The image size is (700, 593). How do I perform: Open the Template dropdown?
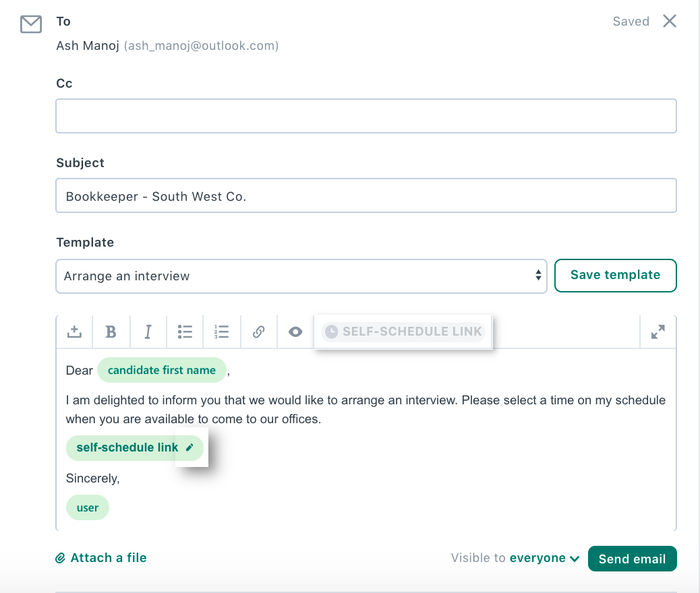click(301, 276)
